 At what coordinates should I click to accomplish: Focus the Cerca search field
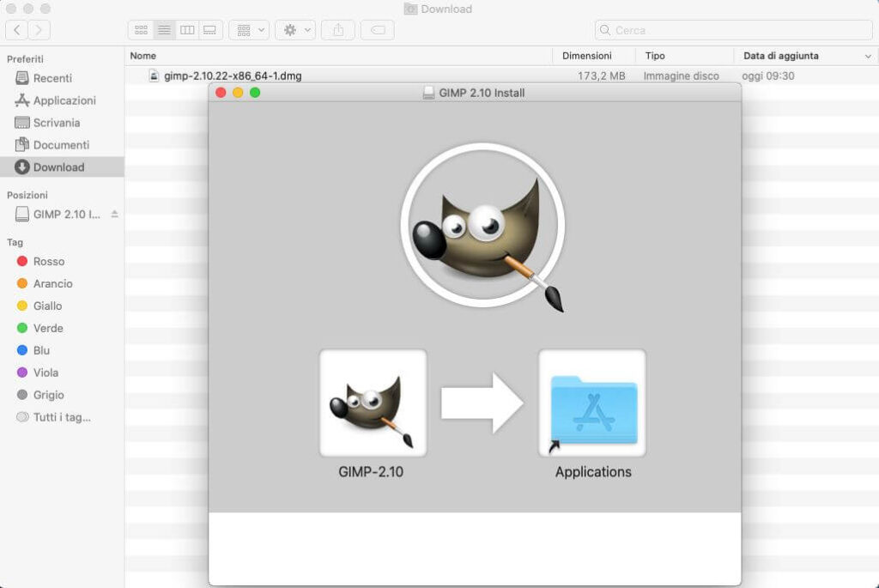coord(734,30)
